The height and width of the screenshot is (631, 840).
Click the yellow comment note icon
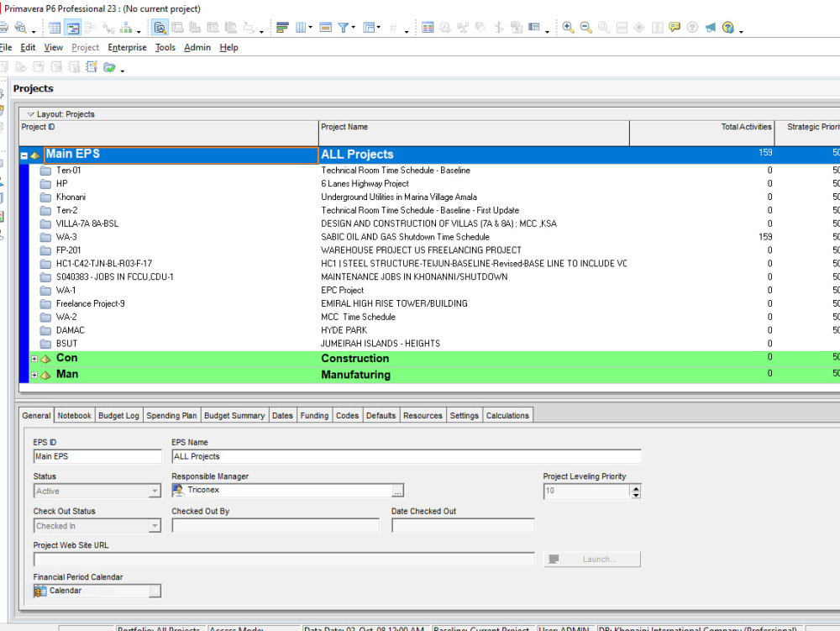pos(675,28)
